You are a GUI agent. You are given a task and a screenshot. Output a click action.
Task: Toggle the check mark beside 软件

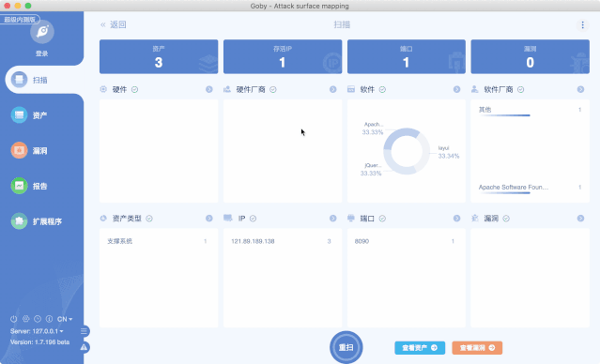pos(382,89)
